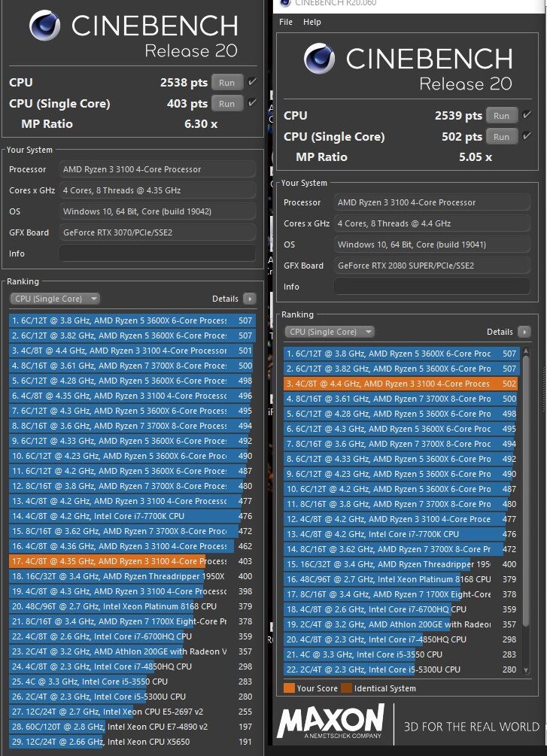Image resolution: width=547 pixels, height=756 pixels.
Task: Click the scroll down arrow in right ranking list
Action: coord(526,669)
